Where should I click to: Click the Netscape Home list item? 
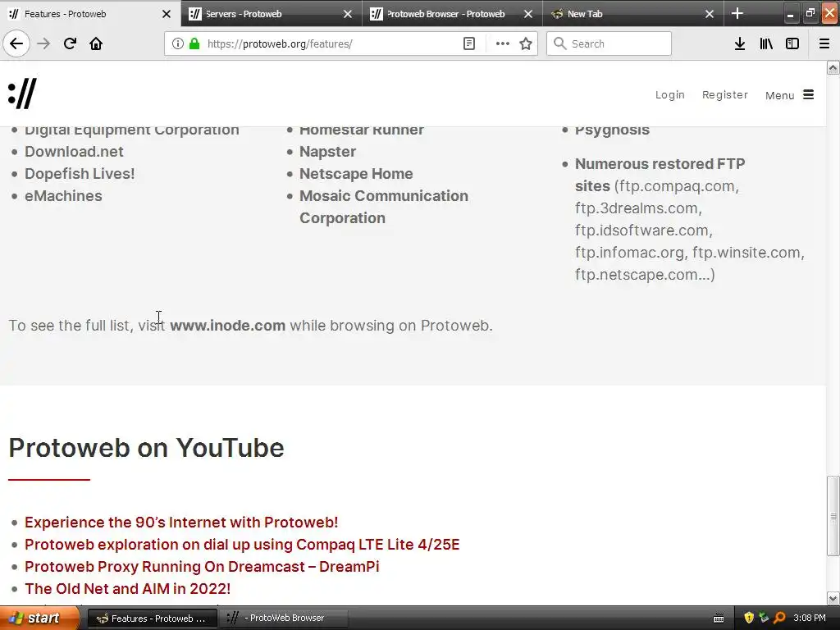click(356, 174)
